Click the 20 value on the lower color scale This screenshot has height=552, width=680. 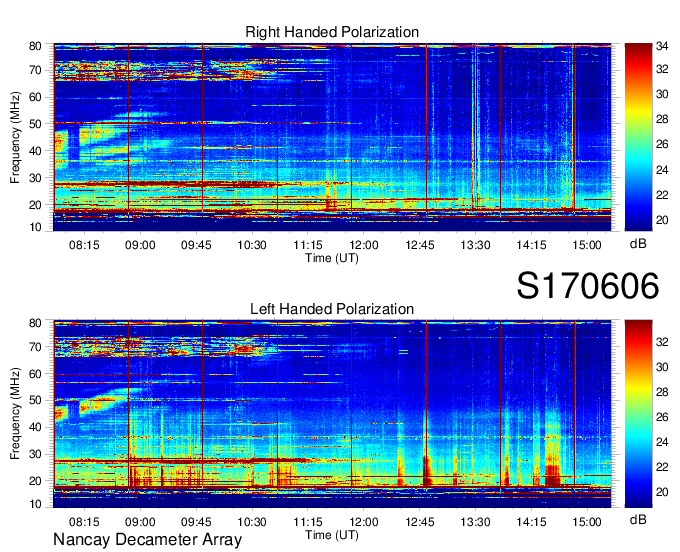tap(662, 492)
